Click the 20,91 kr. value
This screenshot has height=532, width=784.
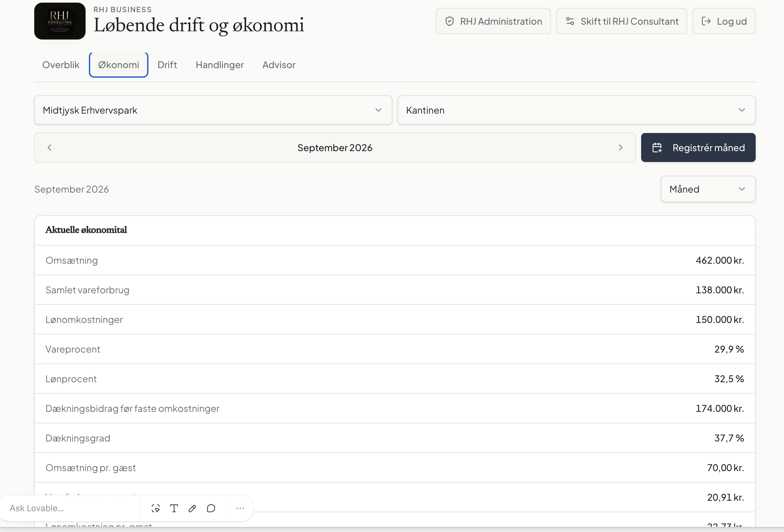(x=725, y=497)
